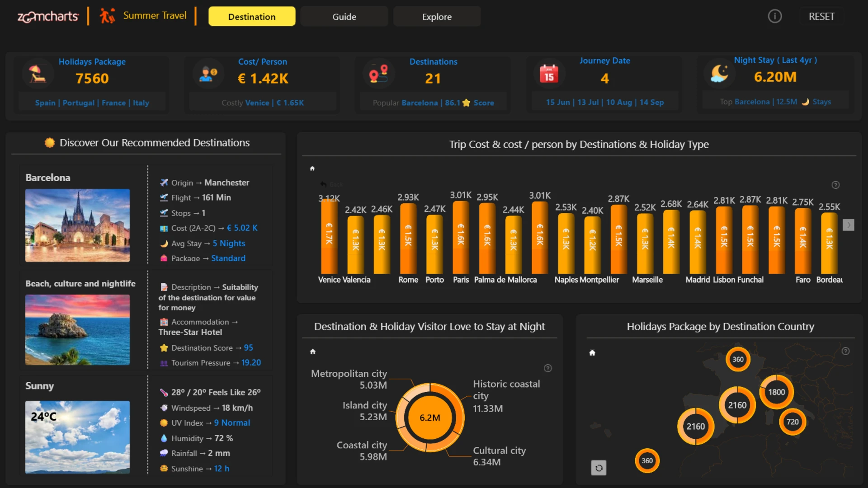Viewport: 868px width, 488px height.
Task: Select the 1800 bubble on the map
Action: (x=776, y=392)
